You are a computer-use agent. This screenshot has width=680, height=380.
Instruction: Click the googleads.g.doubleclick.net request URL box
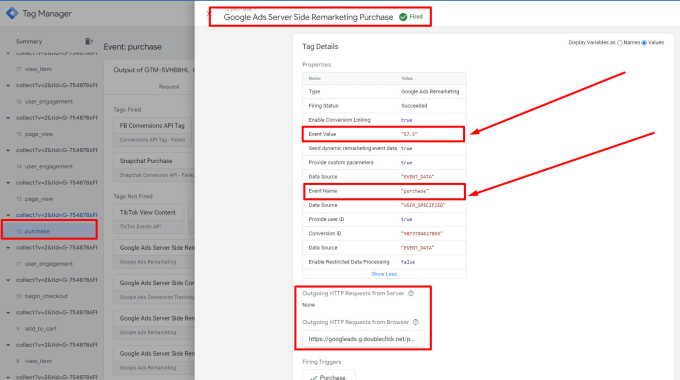(x=363, y=339)
